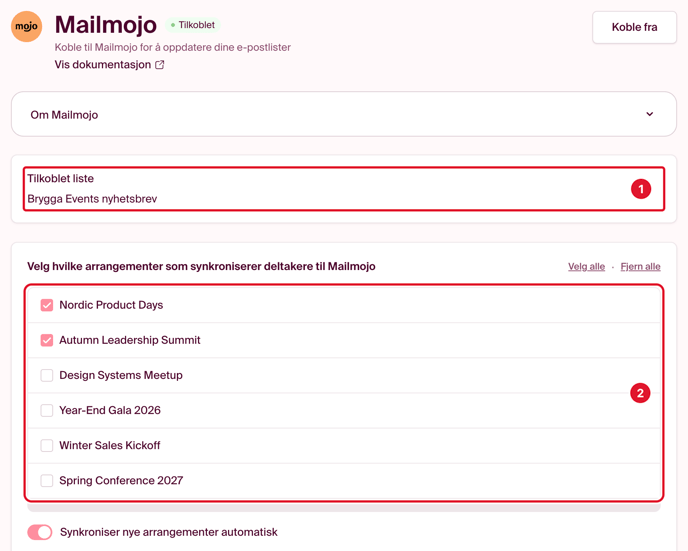688x551 pixels.
Task: Click the Om Mailmojo label
Action: click(x=64, y=115)
